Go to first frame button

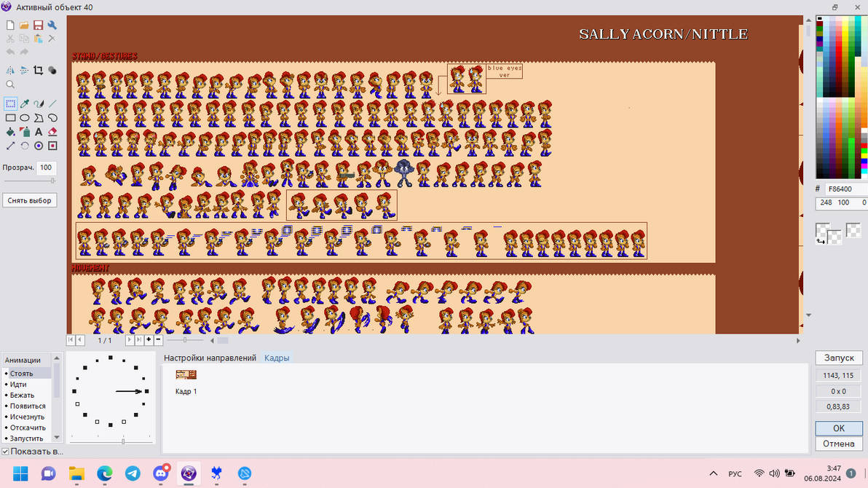71,340
